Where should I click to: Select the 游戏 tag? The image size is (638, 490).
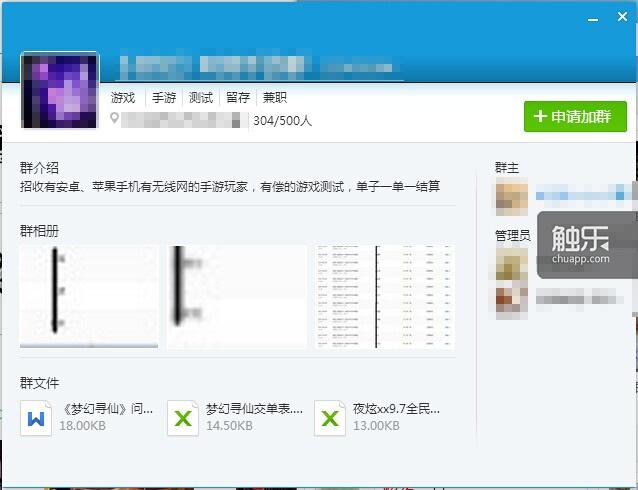pos(123,98)
